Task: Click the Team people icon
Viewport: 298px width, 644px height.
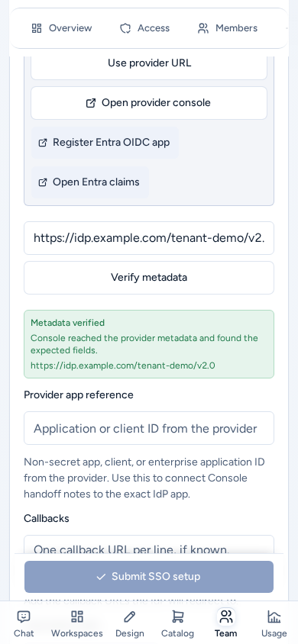Action: (225, 617)
